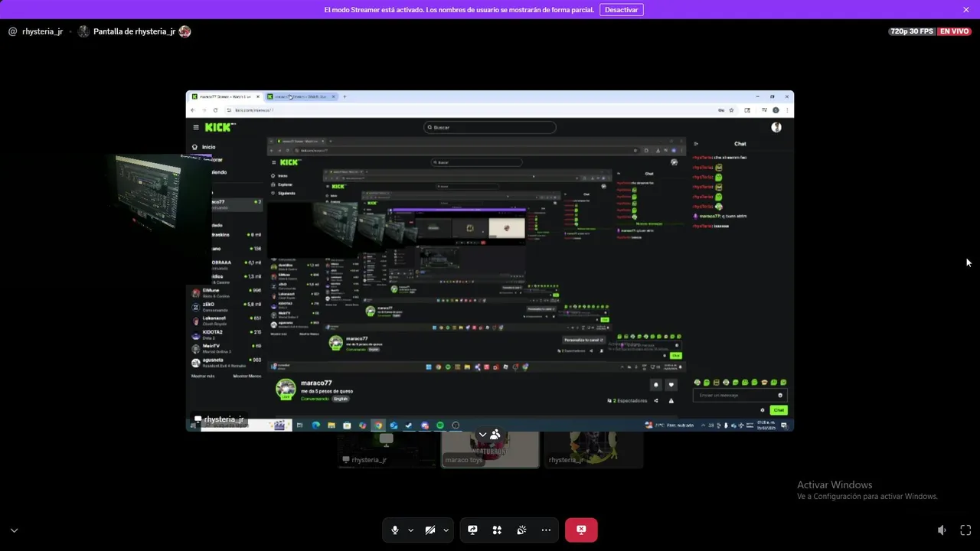Open the Kick hamburger menu in stream
Image resolution: width=980 pixels, height=551 pixels.
pyautogui.click(x=196, y=127)
